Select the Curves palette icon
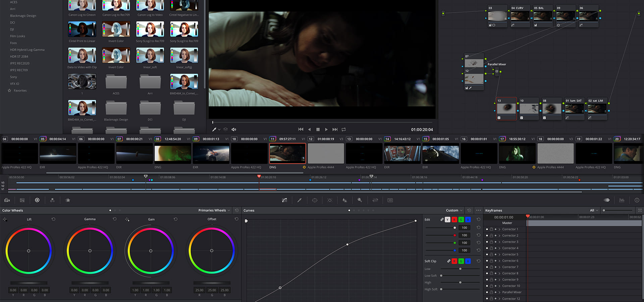 [284, 200]
